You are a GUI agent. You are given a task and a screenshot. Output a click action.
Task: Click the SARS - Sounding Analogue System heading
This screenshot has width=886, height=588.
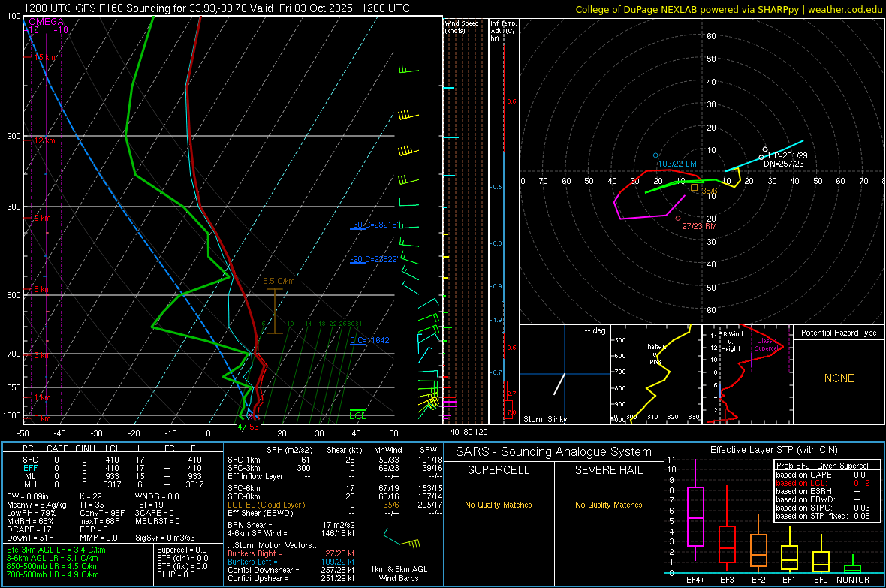pyautogui.click(x=554, y=452)
